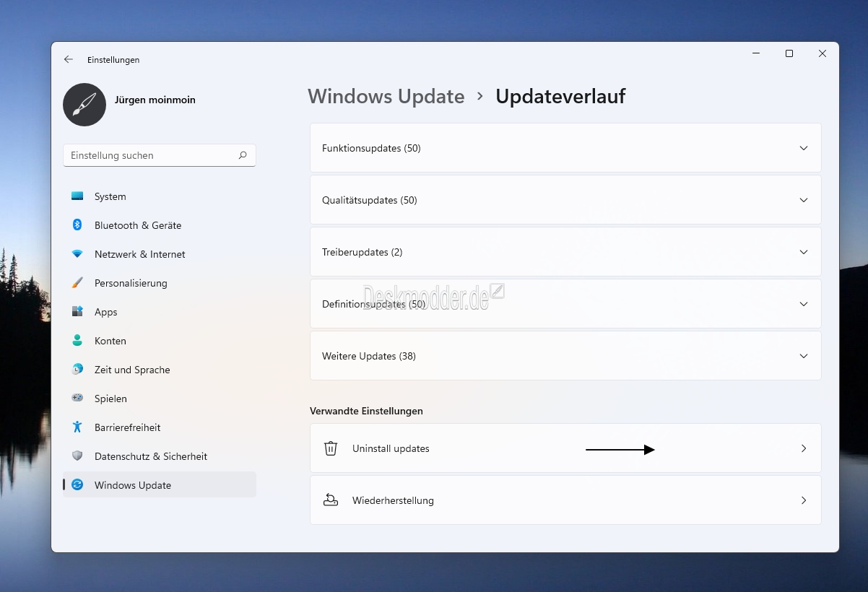This screenshot has width=868, height=592.
Task: Open the System settings category
Action: (x=160, y=196)
